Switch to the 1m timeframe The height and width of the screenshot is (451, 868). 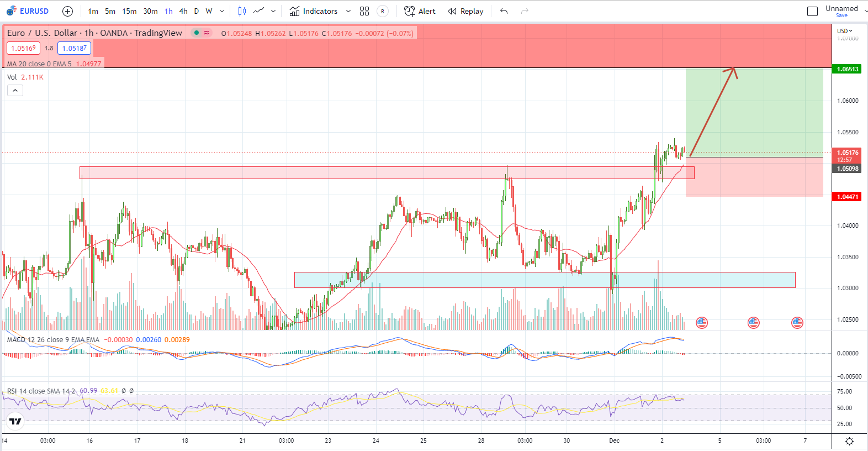(x=93, y=11)
